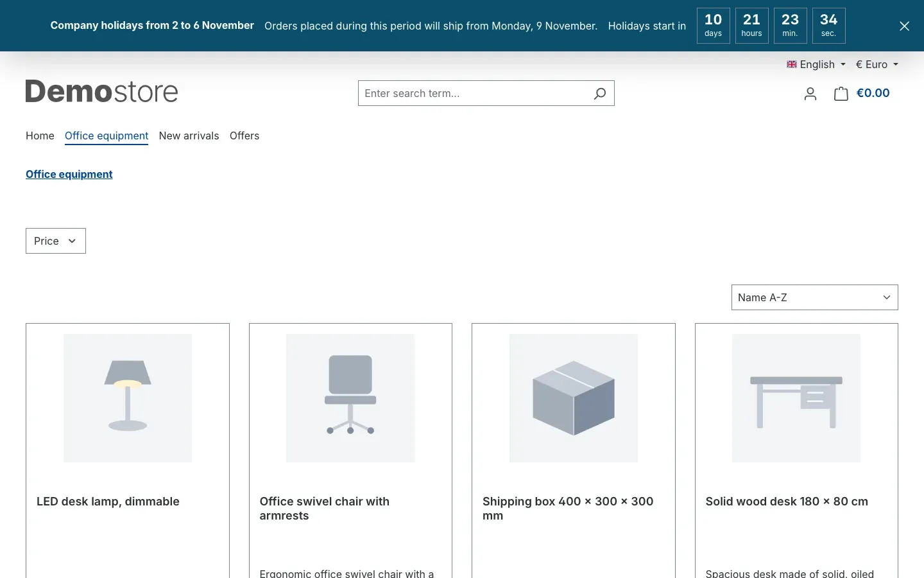924x578 pixels.
Task: Go to the Home menu item
Action: coord(40,136)
